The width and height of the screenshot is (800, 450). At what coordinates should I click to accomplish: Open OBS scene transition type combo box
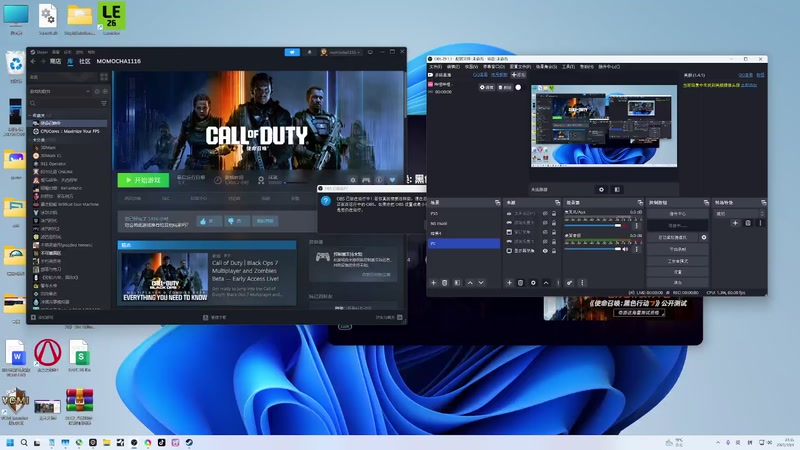click(740, 214)
